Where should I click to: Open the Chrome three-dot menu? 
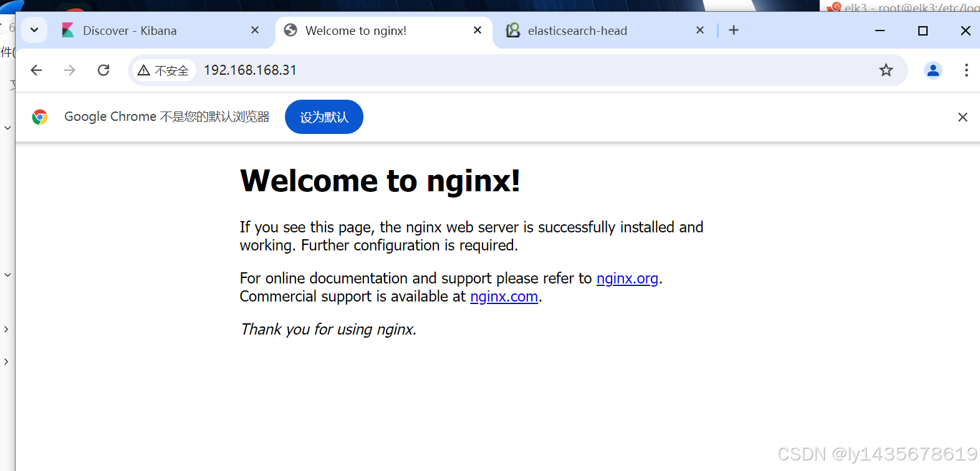click(966, 70)
